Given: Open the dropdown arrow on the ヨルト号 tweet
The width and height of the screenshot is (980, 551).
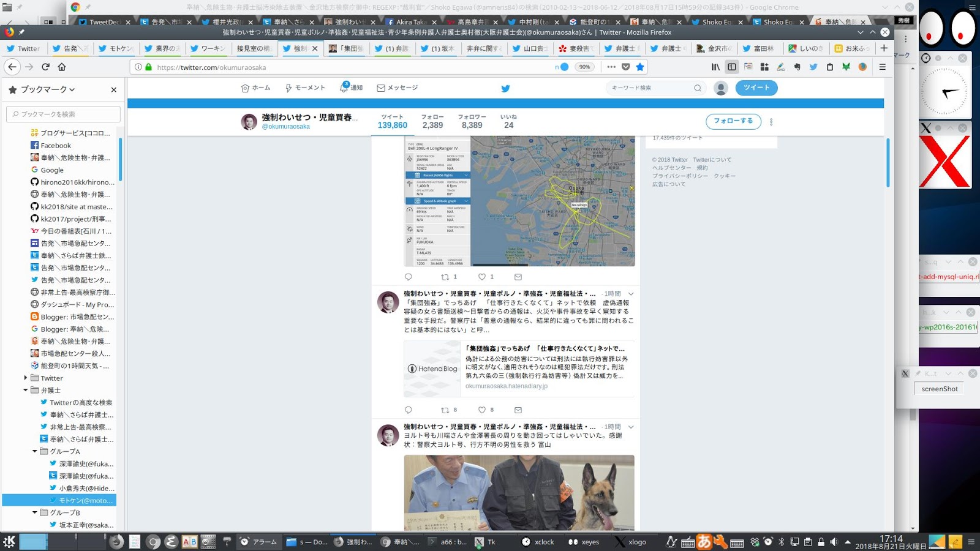Looking at the screenshot, I should point(631,427).
